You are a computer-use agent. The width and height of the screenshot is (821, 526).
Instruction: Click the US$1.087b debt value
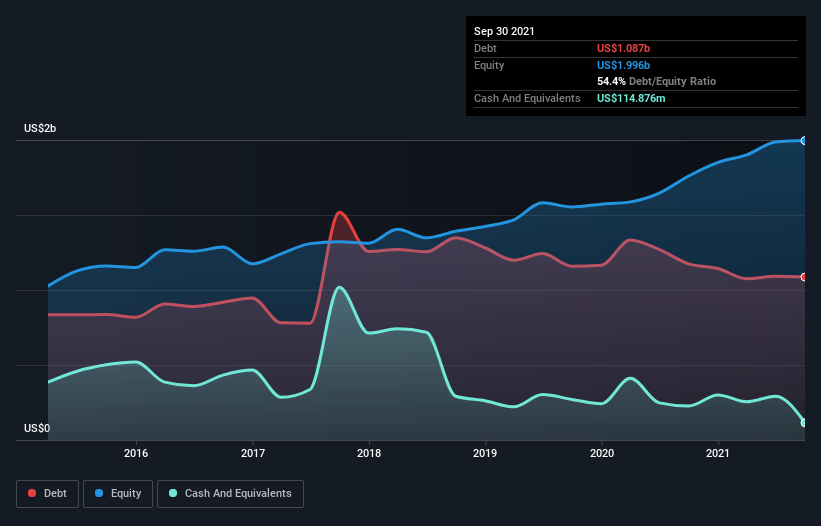click(623, 48)
